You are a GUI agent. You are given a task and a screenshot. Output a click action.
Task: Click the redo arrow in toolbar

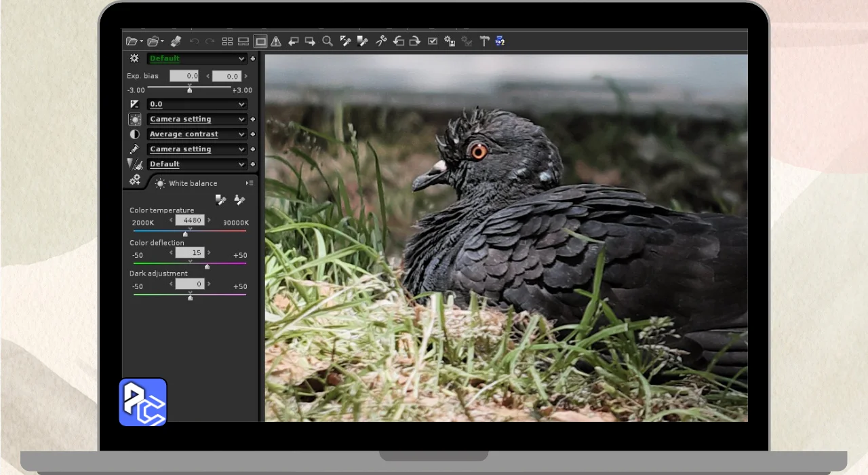210,41
